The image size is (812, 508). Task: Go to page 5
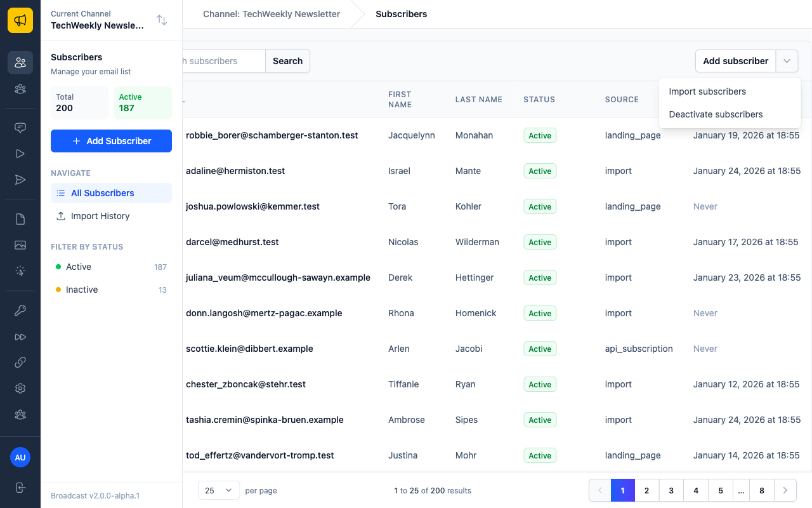point(721,490)
